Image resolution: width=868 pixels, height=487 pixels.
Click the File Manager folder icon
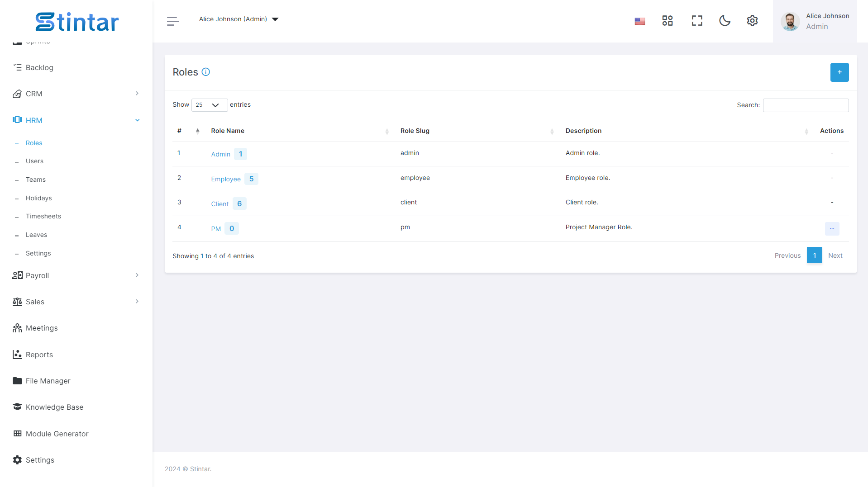[x=17, y=381]
